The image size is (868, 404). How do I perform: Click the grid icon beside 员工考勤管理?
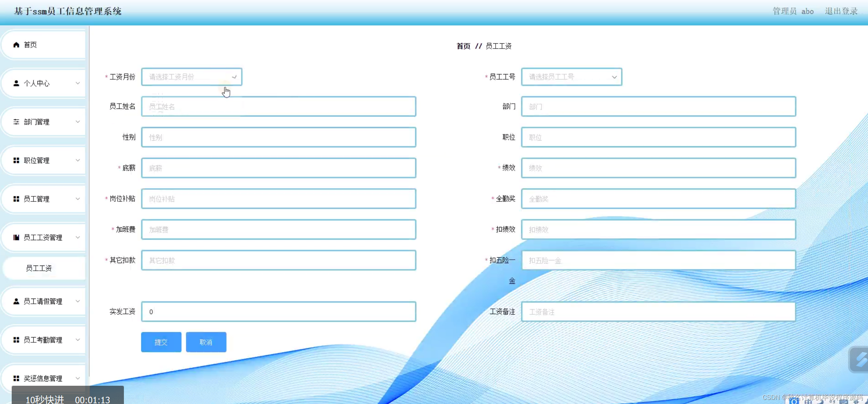[x=16, y=340]
